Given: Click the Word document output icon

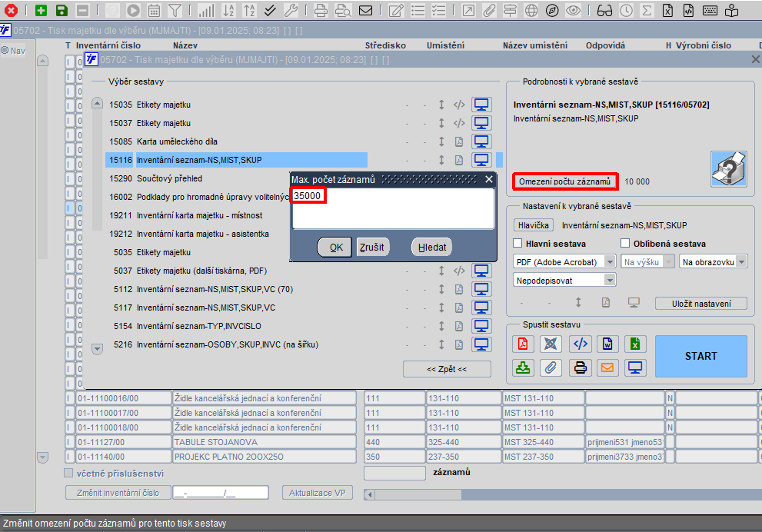Looking at the screenshot, I should click(607, 344).
